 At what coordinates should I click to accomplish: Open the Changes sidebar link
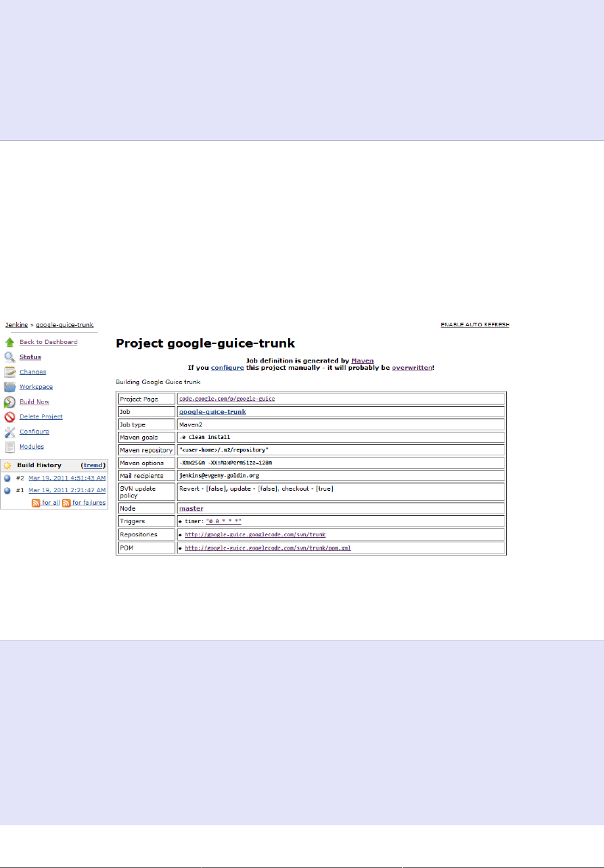coord(32,372)
